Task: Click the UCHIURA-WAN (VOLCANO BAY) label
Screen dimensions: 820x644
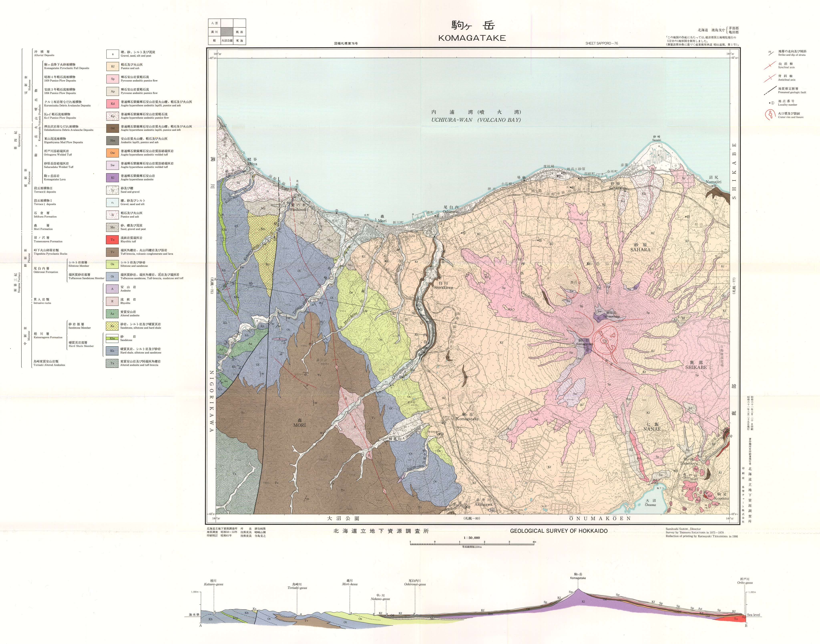Action: [x=476, y=120]
